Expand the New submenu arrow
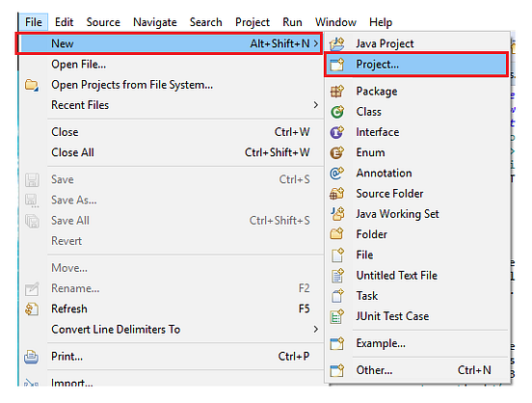 (315, 43)
